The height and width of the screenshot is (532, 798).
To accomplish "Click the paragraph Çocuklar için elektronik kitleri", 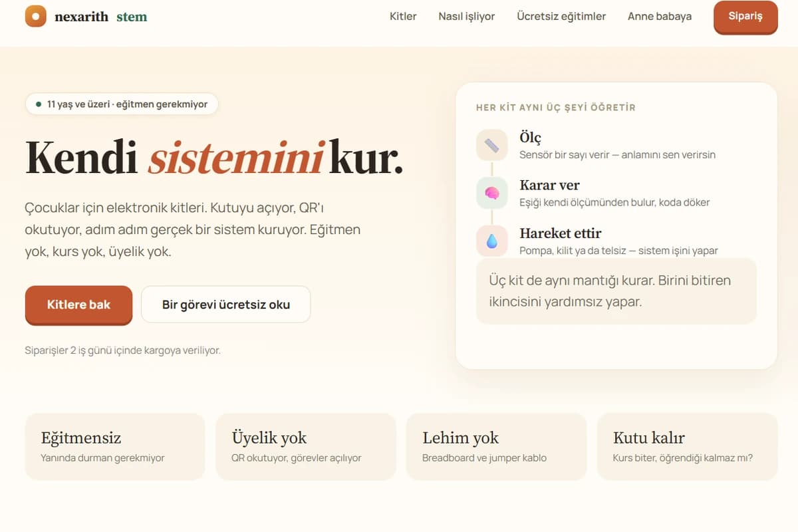I will pyautogui.click(x=193, y=230).
